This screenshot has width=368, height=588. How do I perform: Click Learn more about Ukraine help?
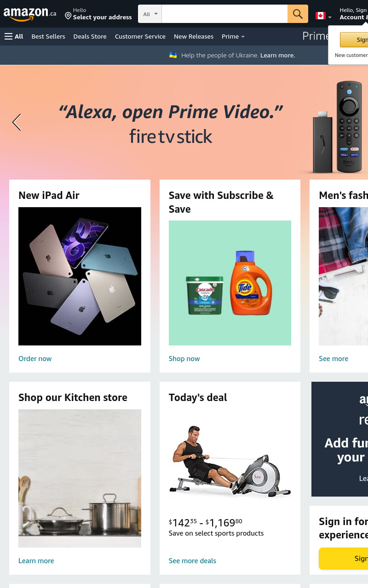pyautogui.click(x=277, y=55)
